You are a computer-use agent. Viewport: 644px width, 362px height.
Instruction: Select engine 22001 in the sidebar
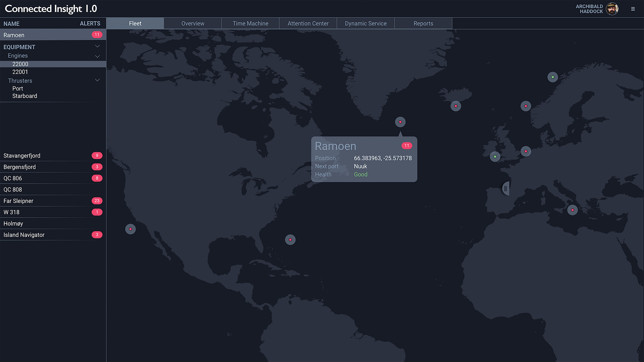click(20, 72)
